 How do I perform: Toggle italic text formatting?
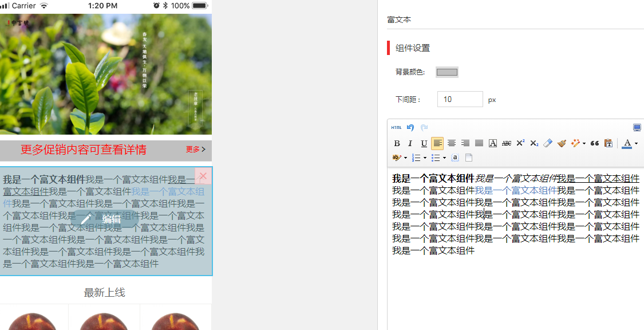click(x=410, y=143)
